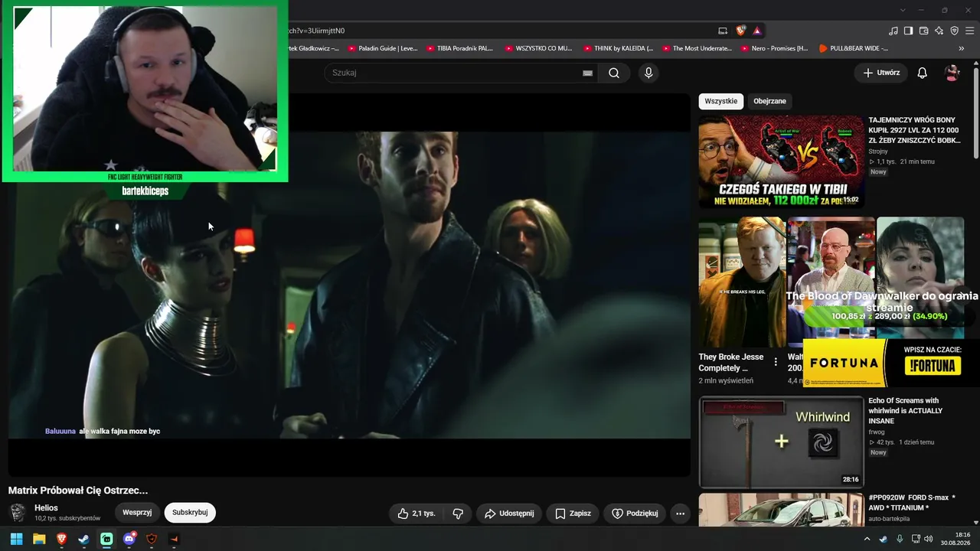Open the Brave Wallet icon
This screenshot has width=980, height=551.
pyautogui.click(x=923, y=31)
